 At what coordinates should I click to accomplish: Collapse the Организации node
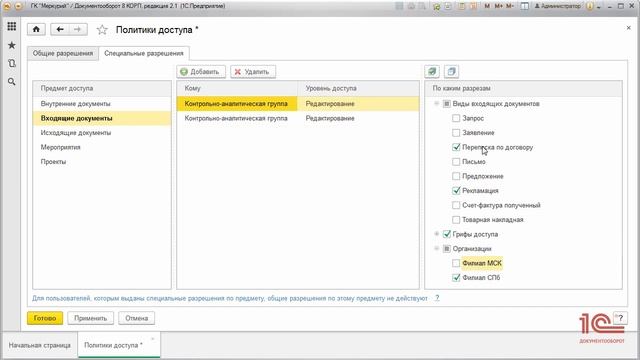436,248
